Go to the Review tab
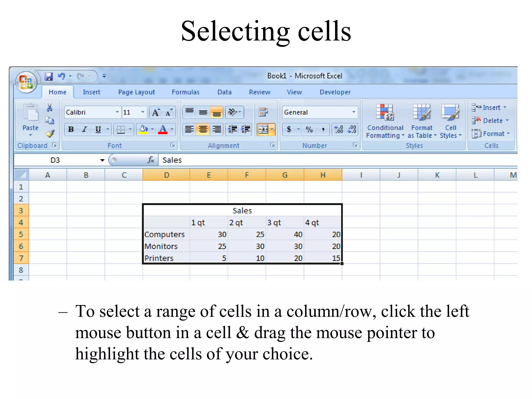This screenshot has width=532, height=399. click(x=260, y=92)
